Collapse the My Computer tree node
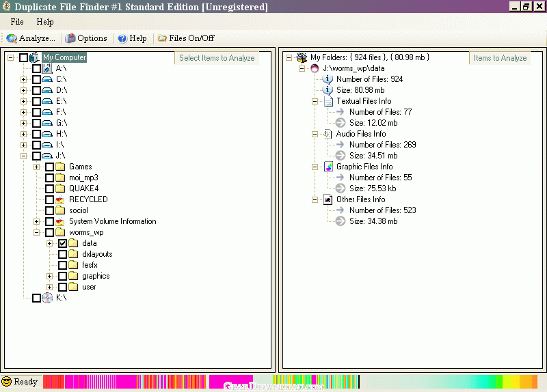 click(11, 57)
